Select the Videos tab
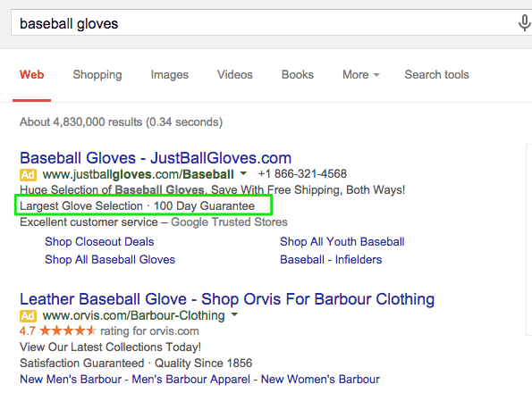This screenshot has height=393, width=532. pyautogui.click(x=235, y=74)
